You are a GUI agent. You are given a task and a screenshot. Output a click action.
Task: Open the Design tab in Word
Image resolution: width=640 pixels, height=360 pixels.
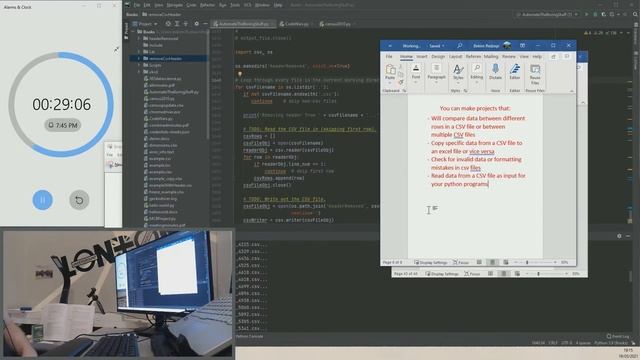click(438, 56)
